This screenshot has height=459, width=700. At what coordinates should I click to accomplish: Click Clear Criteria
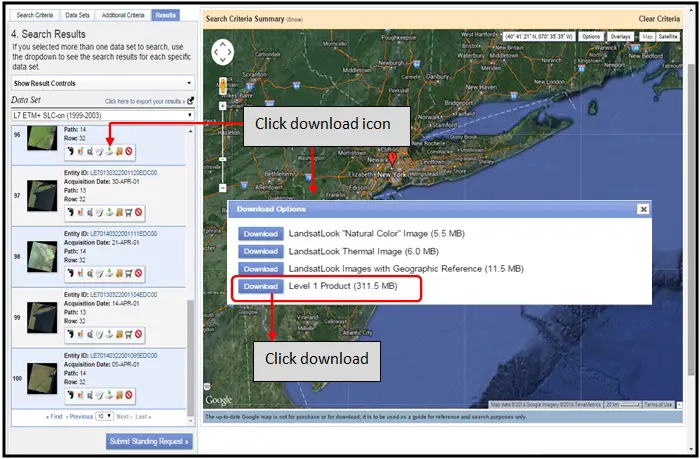(659, 19)
